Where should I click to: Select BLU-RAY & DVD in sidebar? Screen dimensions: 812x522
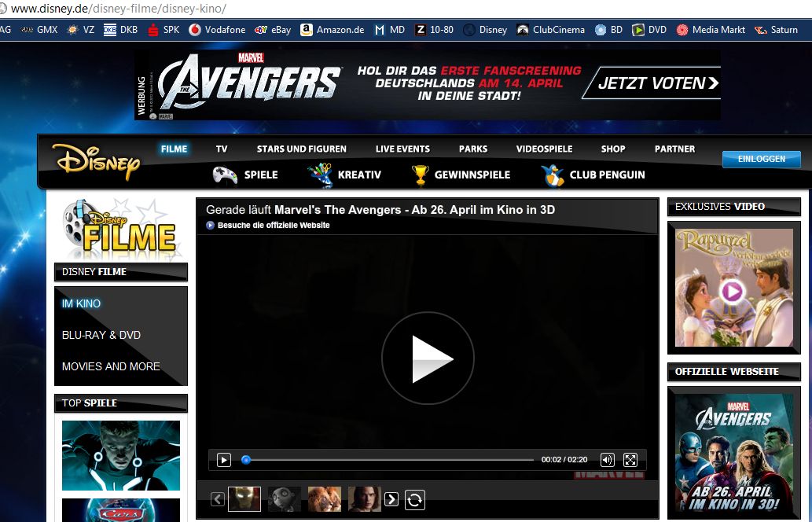(101, 335)
